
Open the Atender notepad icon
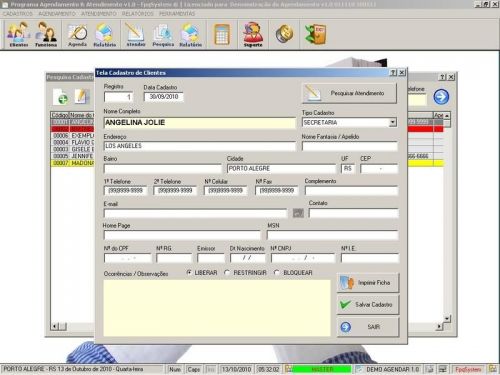pos(136,34)
